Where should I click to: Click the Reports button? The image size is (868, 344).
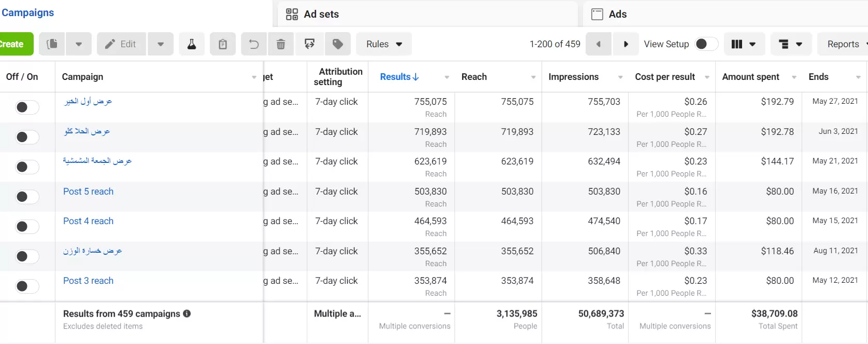click(x=843, y=44)
